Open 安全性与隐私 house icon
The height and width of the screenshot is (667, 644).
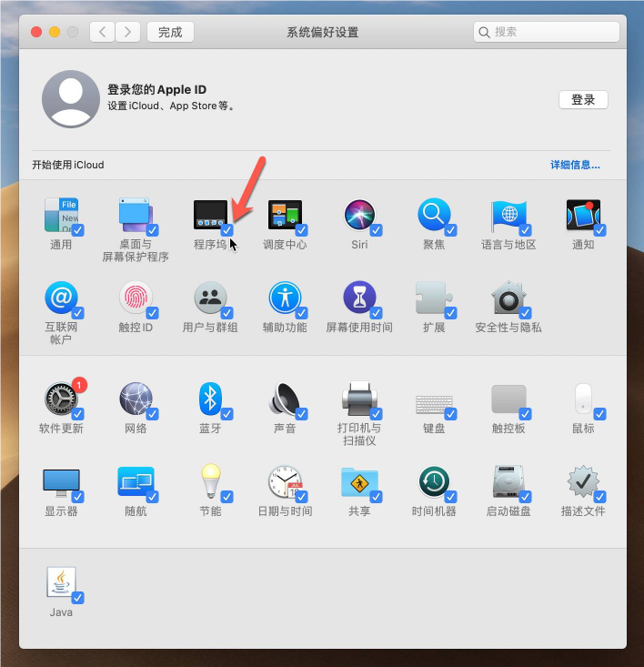point(508,298)
